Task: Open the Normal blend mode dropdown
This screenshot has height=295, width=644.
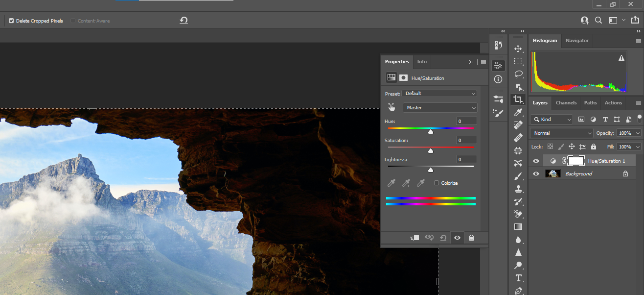Action: click(x=562, y=133)
